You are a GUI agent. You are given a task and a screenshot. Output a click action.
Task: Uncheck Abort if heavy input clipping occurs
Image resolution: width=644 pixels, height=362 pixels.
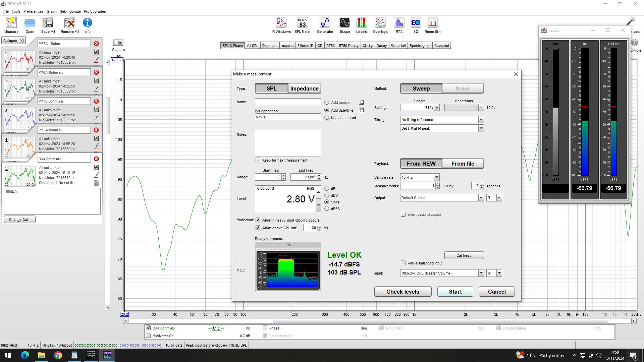click(258, 220)
